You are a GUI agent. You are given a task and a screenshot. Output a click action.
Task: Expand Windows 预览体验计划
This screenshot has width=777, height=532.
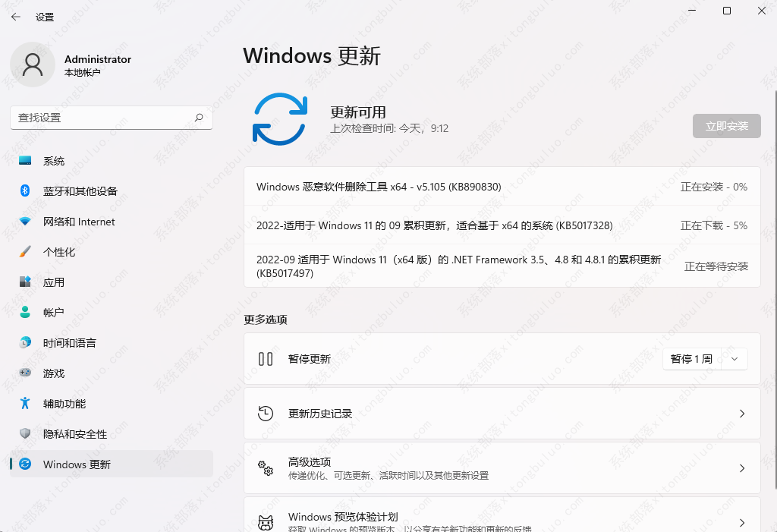tap(741, 522)
